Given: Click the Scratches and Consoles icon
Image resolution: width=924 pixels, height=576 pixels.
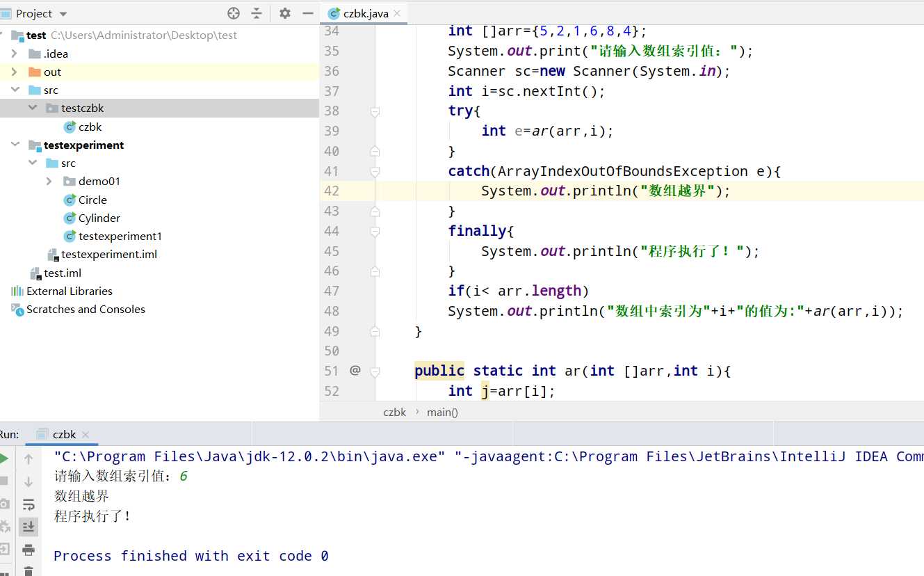Looking at the screenshot, I should [17, 309].
